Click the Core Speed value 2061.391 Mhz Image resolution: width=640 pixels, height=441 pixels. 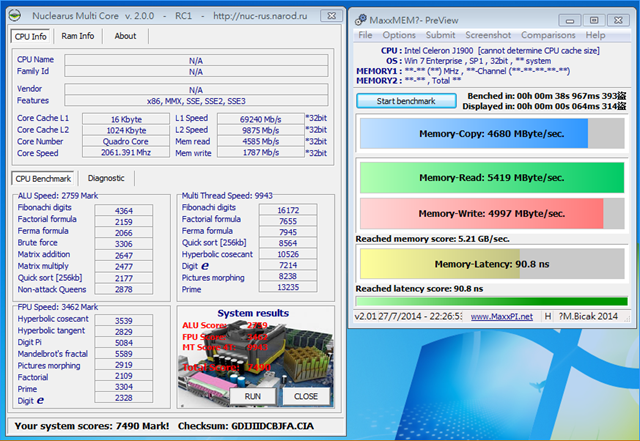click(126, 152)
